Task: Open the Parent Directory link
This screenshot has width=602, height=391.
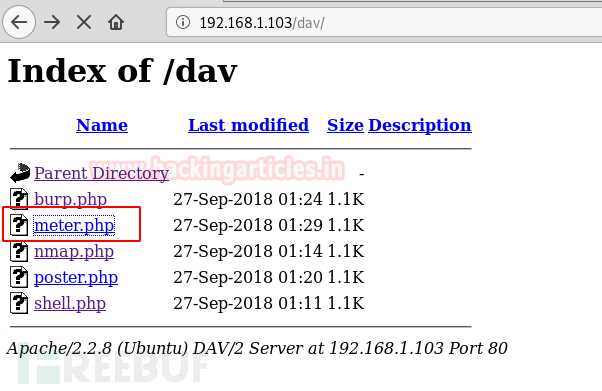Action: (101, 173)
